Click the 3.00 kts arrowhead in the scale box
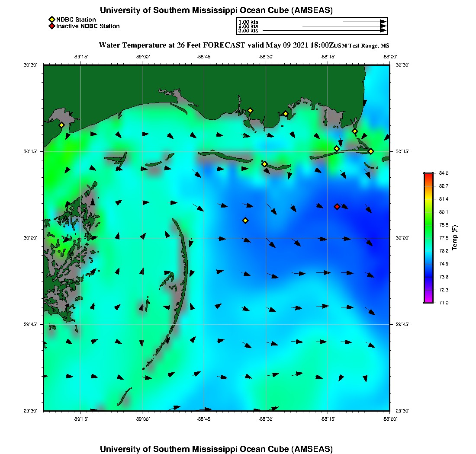Screen dimensions: 476x454 pyautogui.click(x=383, y=30)
